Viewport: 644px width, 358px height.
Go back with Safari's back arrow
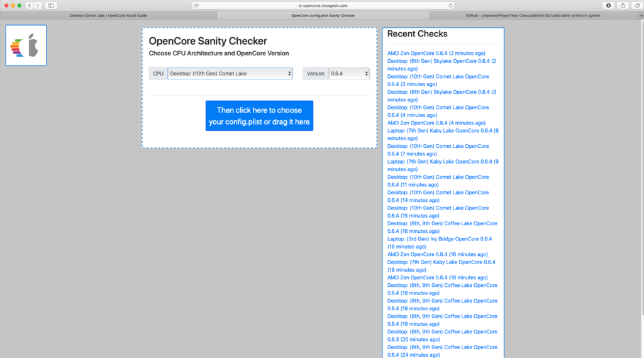click(30, 5)
